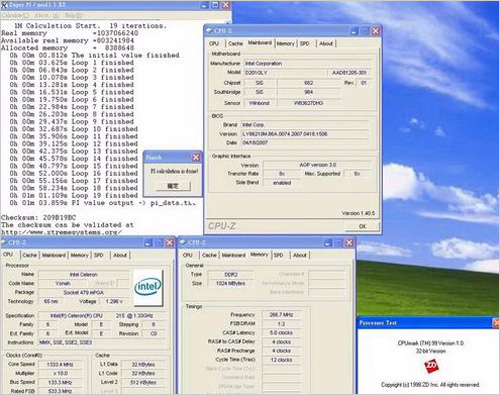Click the 'Version 1.40.5' text in CPU-Z
The image size is (500, 395).
358,213
